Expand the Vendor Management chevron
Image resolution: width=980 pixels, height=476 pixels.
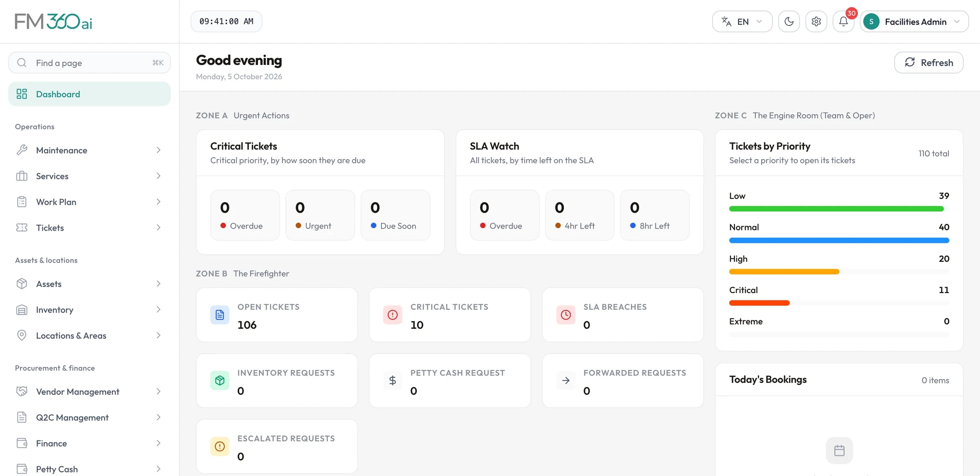158,391
